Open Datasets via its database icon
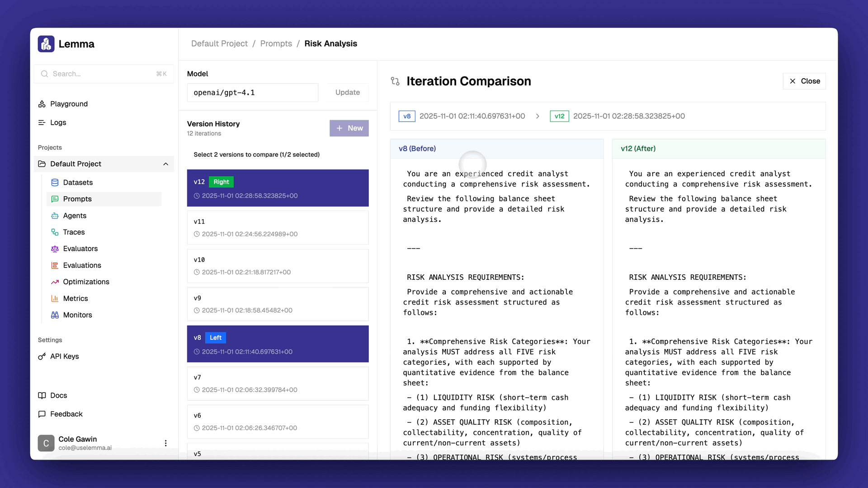 pos(55,183)
